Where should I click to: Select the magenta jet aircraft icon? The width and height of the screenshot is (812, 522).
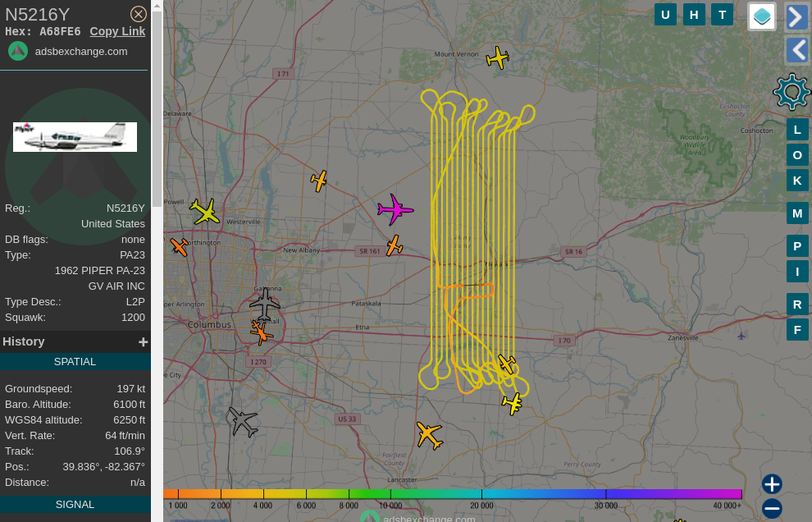click(x=395, y=209)
